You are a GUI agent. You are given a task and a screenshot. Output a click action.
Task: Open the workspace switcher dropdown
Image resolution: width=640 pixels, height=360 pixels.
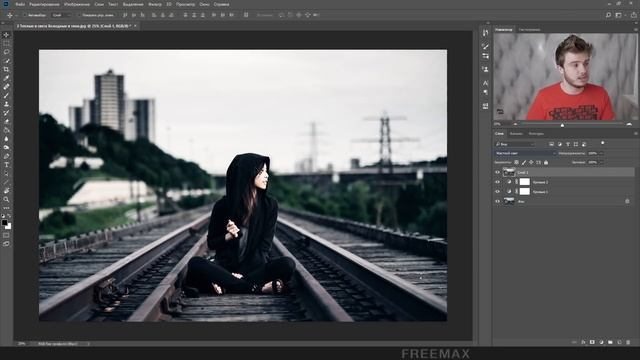coord(619,15)
